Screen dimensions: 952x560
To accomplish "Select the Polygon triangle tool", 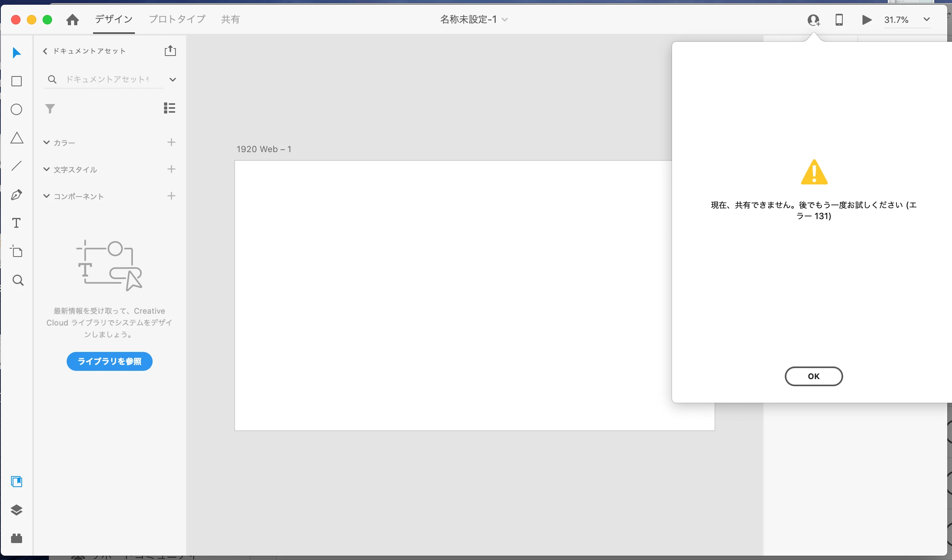I will coord(17,138).
